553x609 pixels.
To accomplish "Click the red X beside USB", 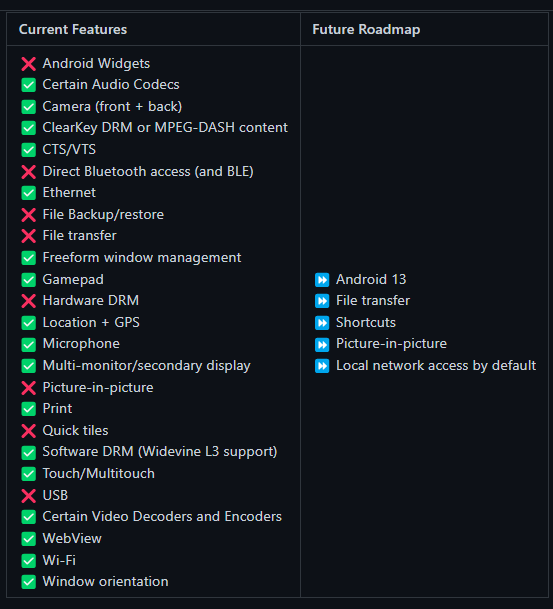I will (28, 496).
